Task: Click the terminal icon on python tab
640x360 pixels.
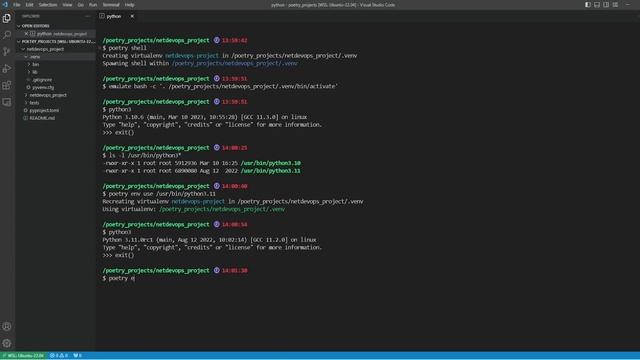Action: [x=102, y=16]
